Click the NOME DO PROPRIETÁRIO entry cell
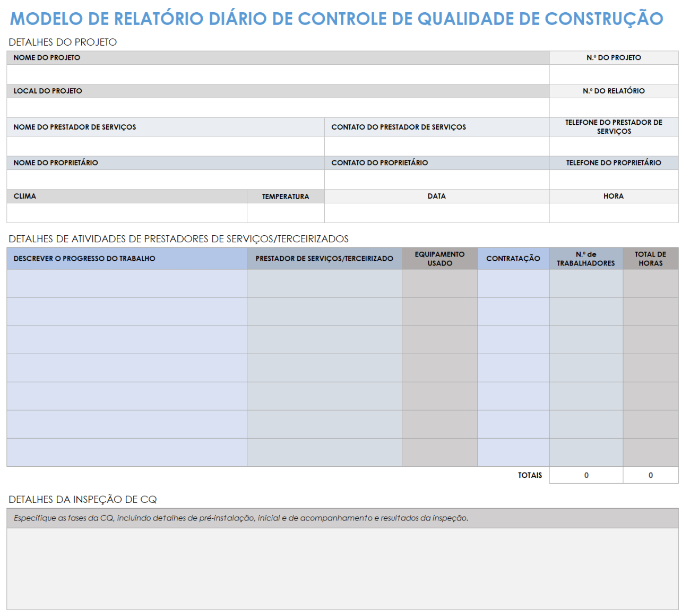Viewport: 690px width, 616px height. point(165,179)
